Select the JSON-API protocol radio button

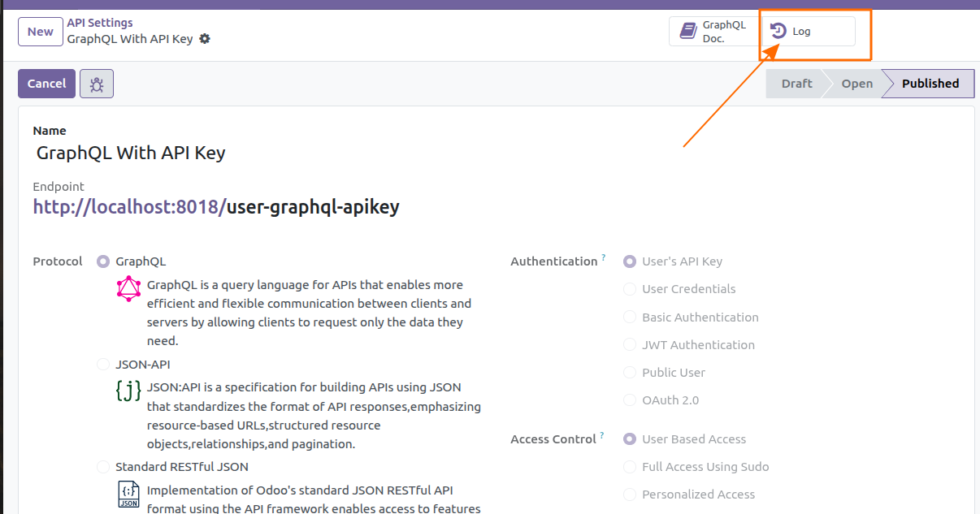[103, 365]
